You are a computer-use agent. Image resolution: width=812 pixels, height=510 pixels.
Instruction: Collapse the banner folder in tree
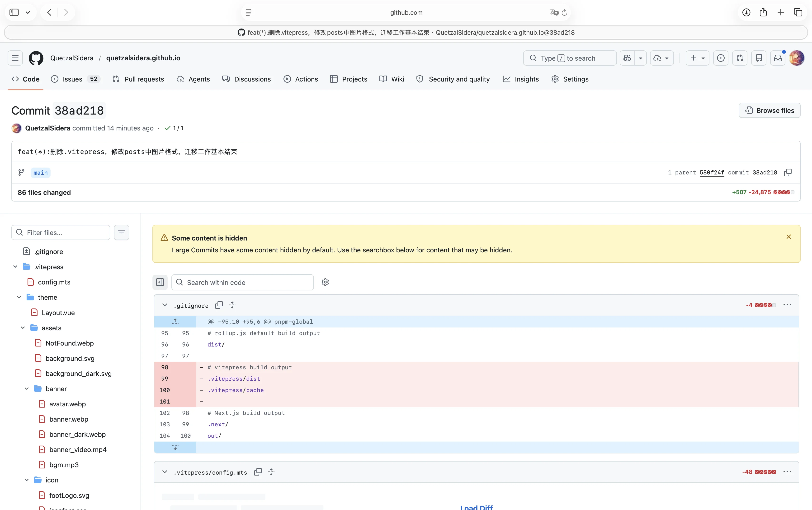point(27,389)
